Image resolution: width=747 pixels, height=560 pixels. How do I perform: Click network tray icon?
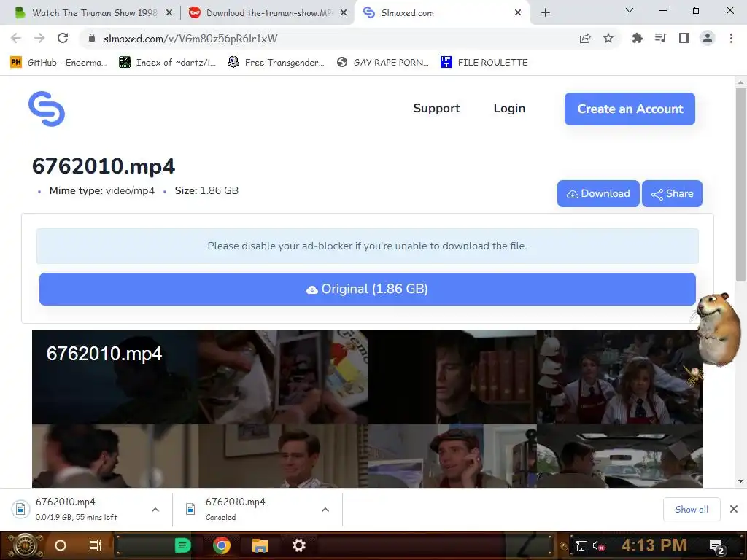pos(581,545)
